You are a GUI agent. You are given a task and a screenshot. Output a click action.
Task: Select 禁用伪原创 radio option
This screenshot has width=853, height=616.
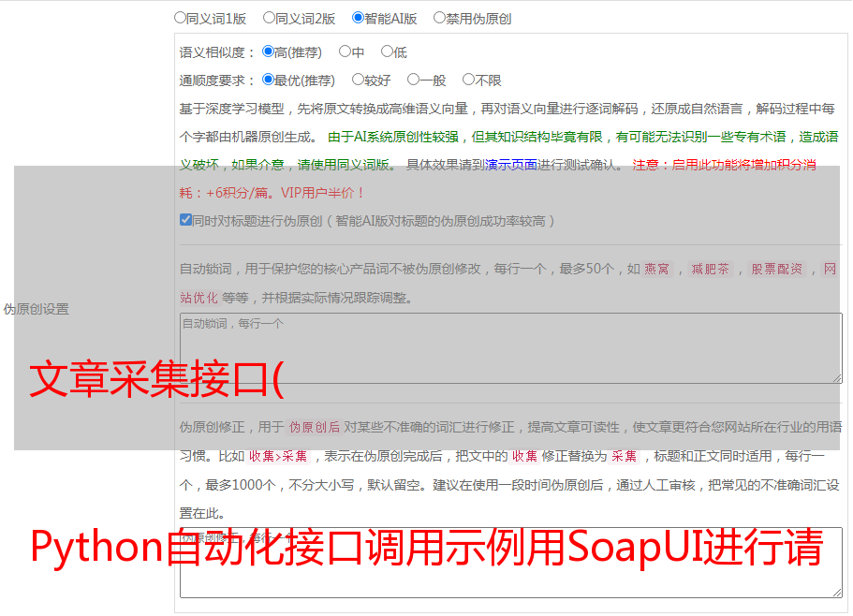(x=439, y=18)
